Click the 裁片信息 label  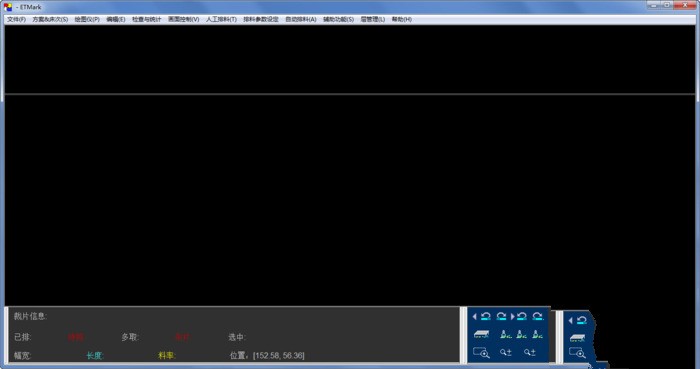pos(30,316)
